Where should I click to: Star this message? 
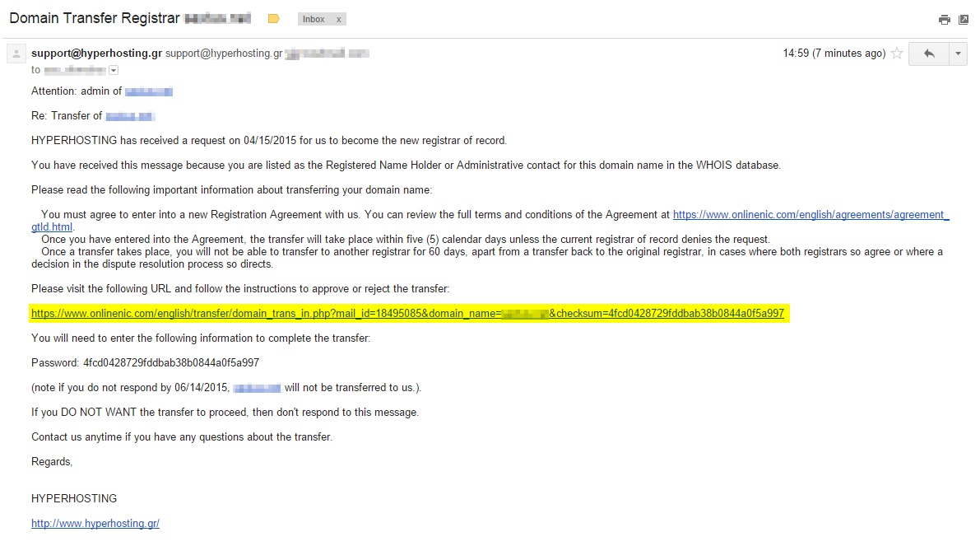point(897,54)
